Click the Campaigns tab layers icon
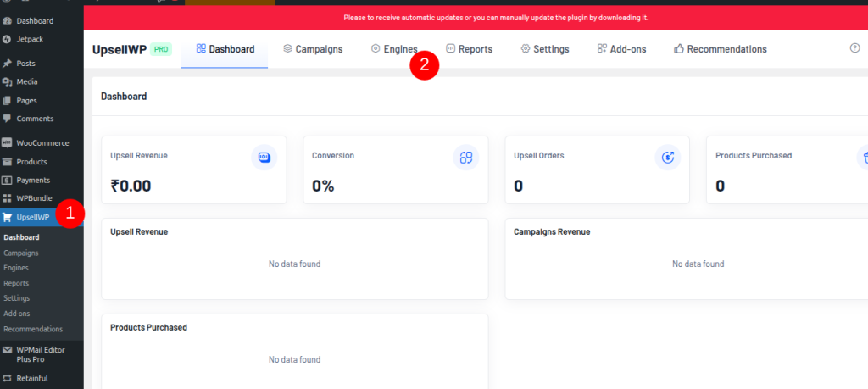The image size is (868, 389). point(287,48)
